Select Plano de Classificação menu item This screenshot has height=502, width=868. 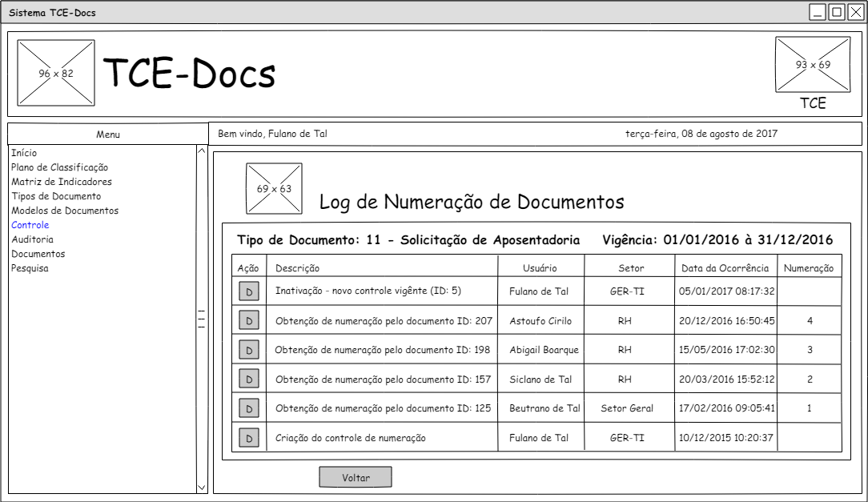coord(59,167)
